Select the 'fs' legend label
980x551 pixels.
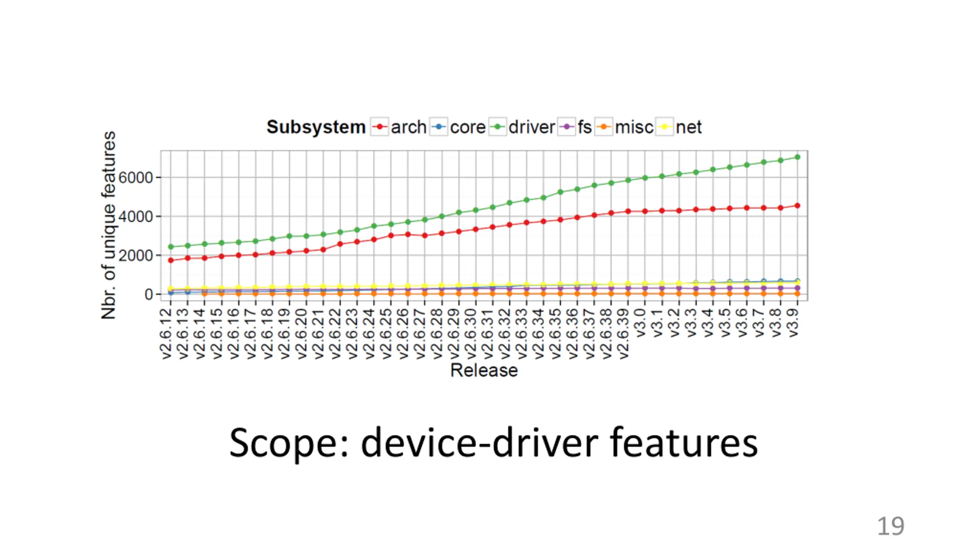pos(585,127)
